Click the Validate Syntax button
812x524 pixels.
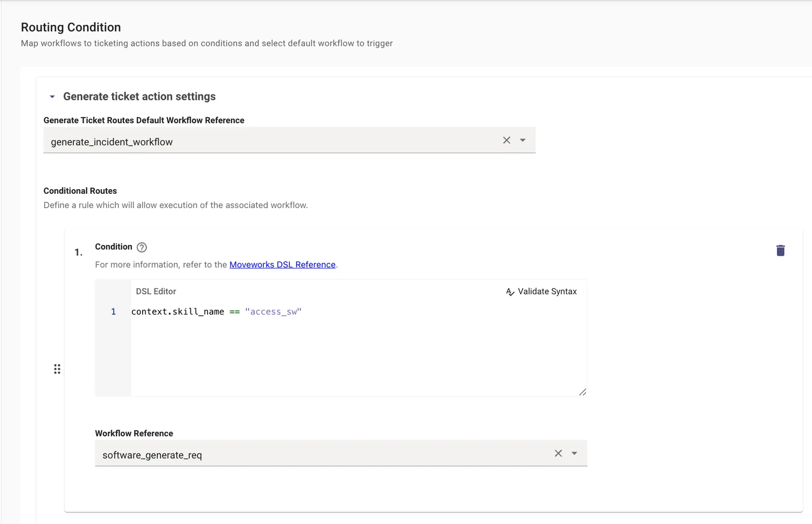[542, 292]
